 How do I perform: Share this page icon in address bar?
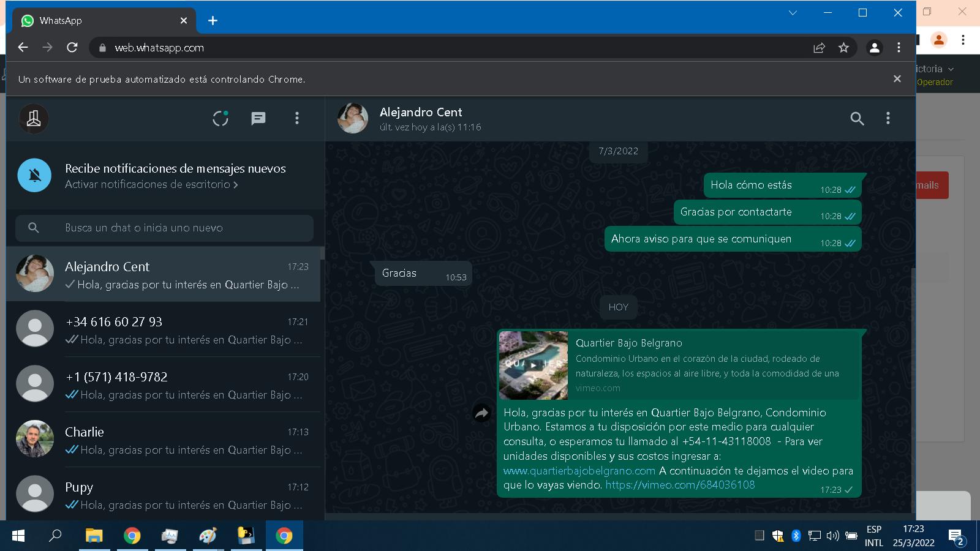[x=819, y=48]
